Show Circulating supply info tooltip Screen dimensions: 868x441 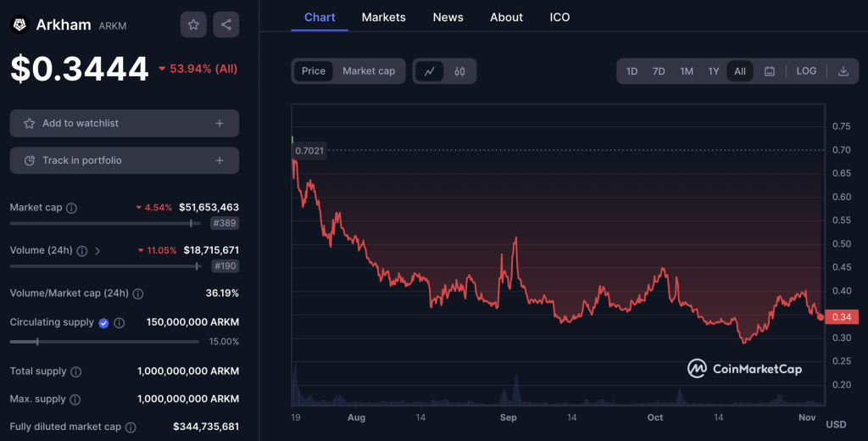(119, 323)
